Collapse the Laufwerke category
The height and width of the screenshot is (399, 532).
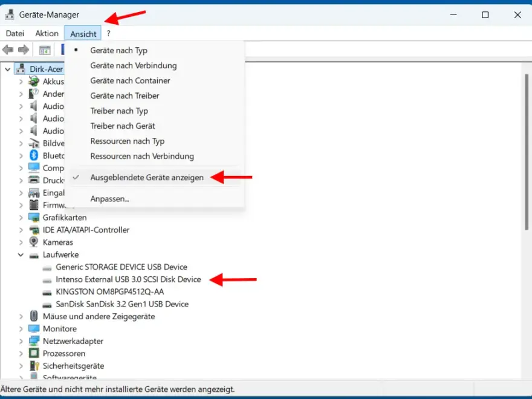22,255
